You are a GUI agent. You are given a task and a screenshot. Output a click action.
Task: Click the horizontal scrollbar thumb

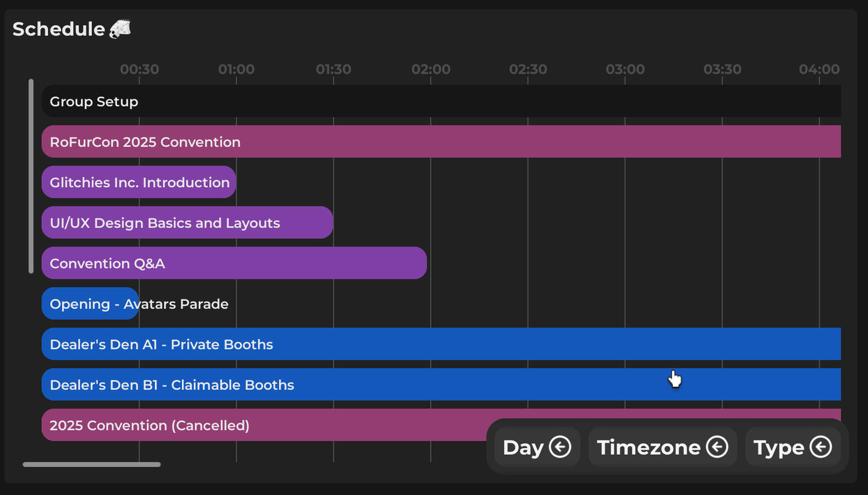(x=91, y=465)
